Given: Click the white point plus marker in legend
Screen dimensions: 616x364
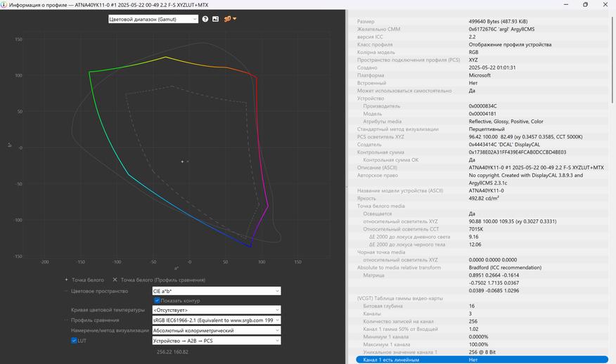Looking at the screenshot, I should [67, 280].
